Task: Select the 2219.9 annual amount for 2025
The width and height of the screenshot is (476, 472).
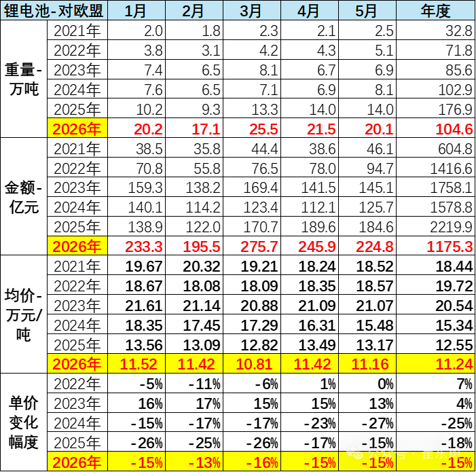Action: [x=436, y=226]
